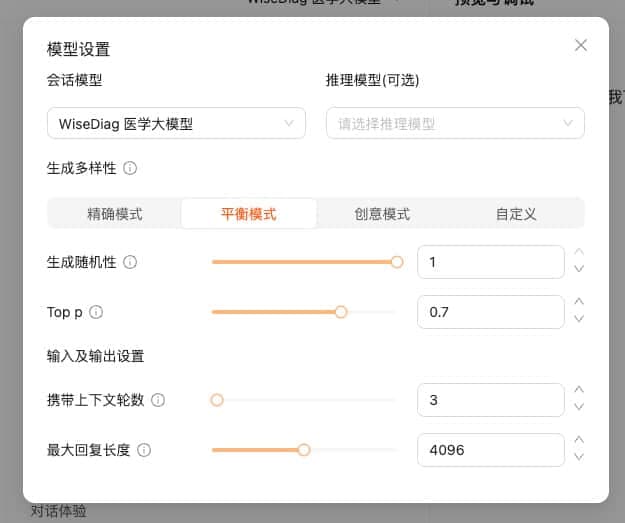
Task: Increase the 生成随机性 value with up arrow
Action: [x=579, y=252]
